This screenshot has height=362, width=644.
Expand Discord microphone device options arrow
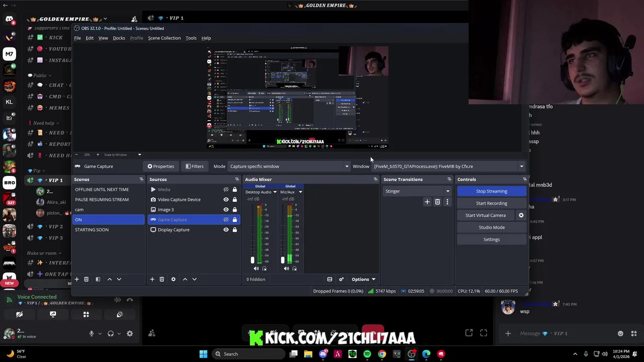100,333
